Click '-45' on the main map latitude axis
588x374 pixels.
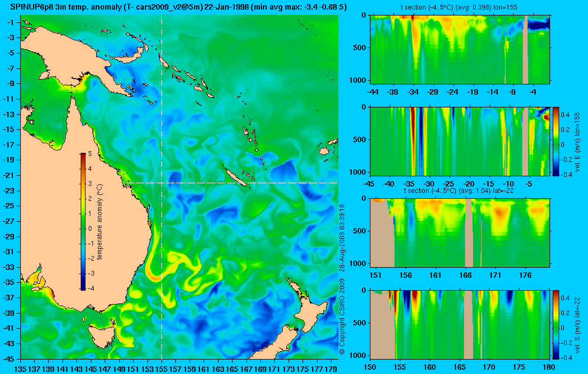click(x=9, y=359)
